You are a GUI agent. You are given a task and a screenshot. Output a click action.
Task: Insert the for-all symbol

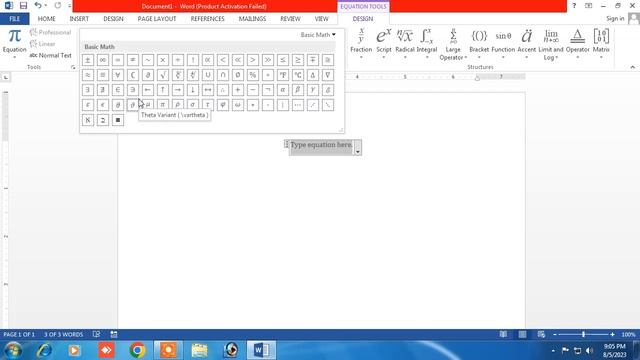click(118, 75)
